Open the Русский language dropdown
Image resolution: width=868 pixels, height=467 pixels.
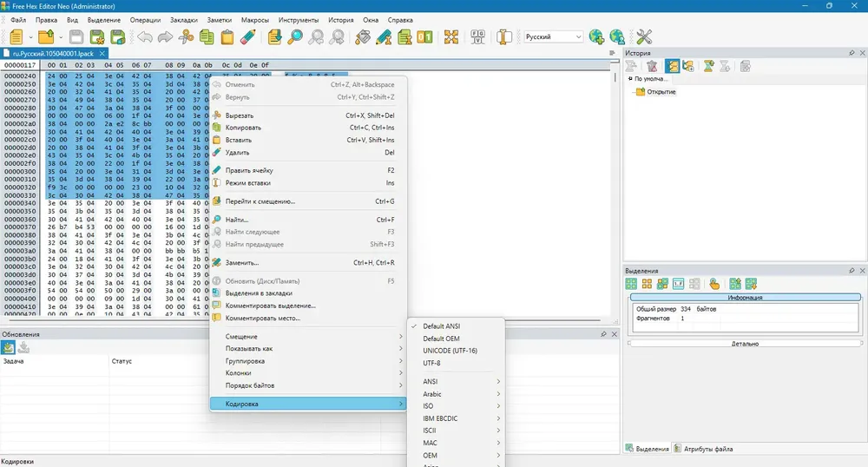point(554,37)
